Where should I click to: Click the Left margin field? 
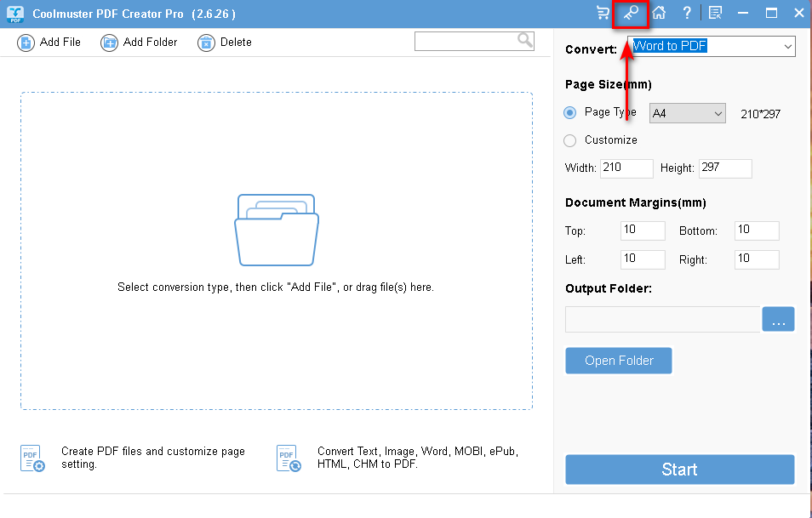tap(643, 259)
